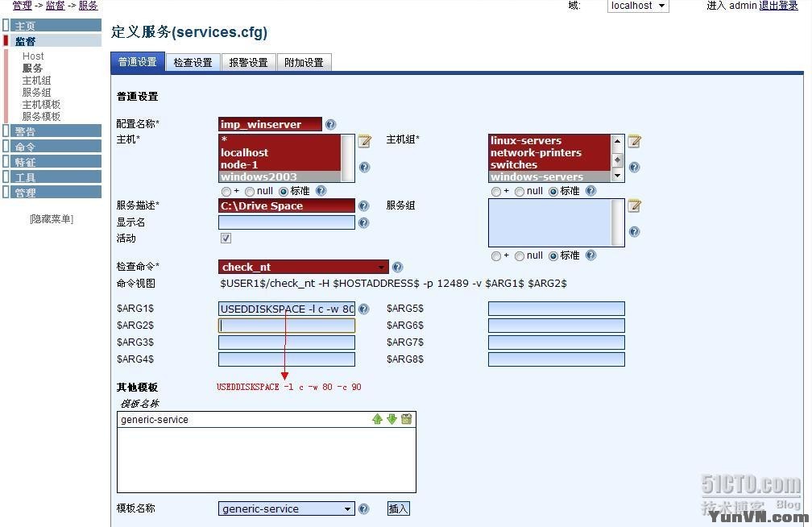Switch to the 报警设置 tab
Image resolution: width=812 pixels, height=527 pixels.
pyautogui.click(x=249, y=62)
